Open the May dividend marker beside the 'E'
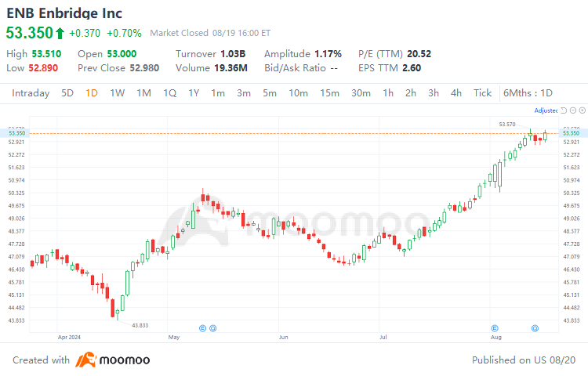The width and height of the screenshot is (588, 376). click(213, 328)
